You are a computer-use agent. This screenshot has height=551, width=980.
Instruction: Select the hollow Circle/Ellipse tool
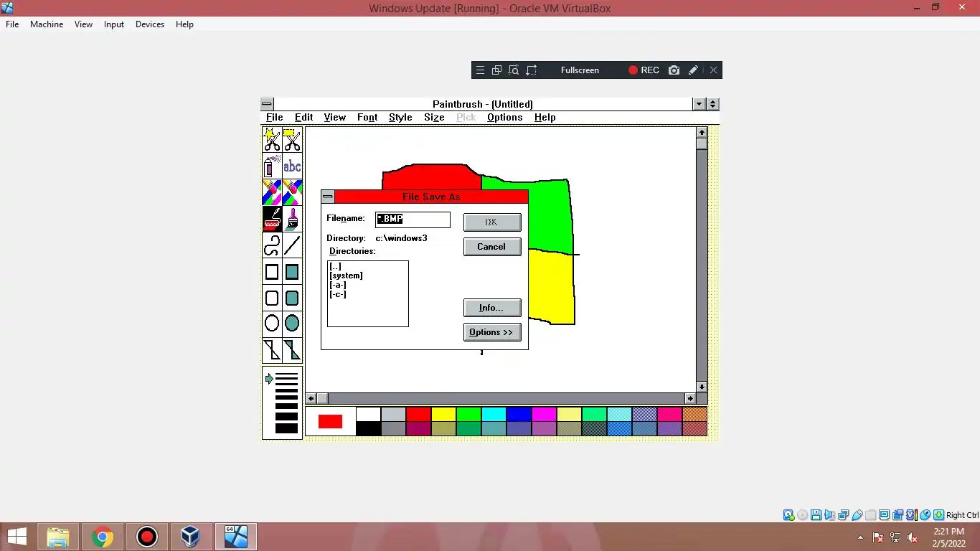tap(272, 324)
